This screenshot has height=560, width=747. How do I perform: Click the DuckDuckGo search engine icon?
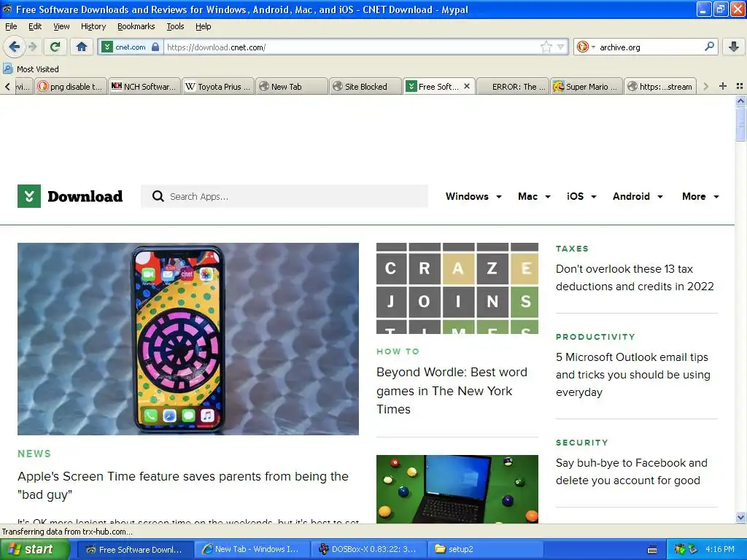(582, 47)
